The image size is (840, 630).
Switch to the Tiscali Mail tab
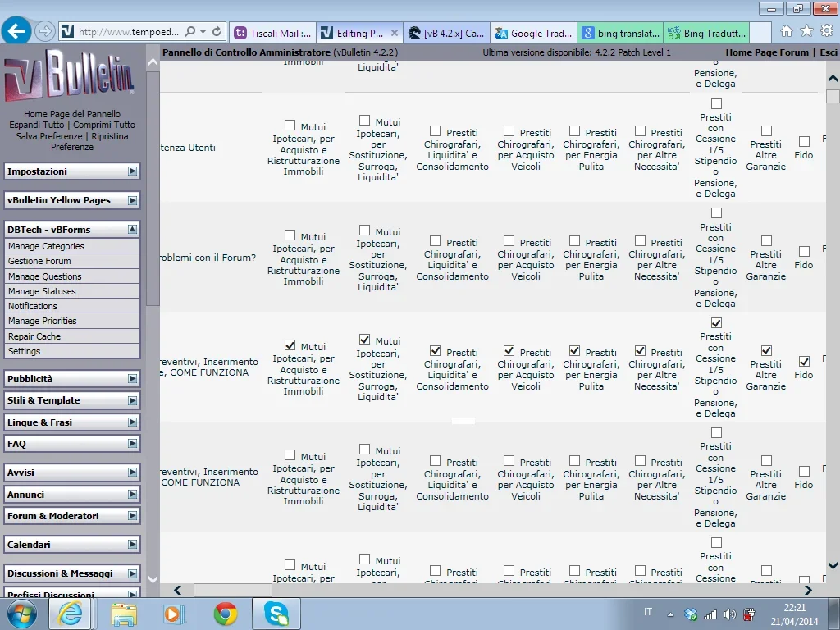pos(273,33)
